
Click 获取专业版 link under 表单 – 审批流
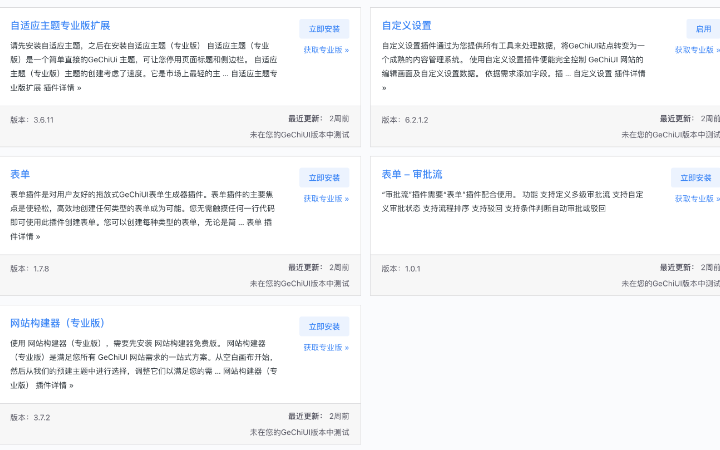click(x=697, y=199)
